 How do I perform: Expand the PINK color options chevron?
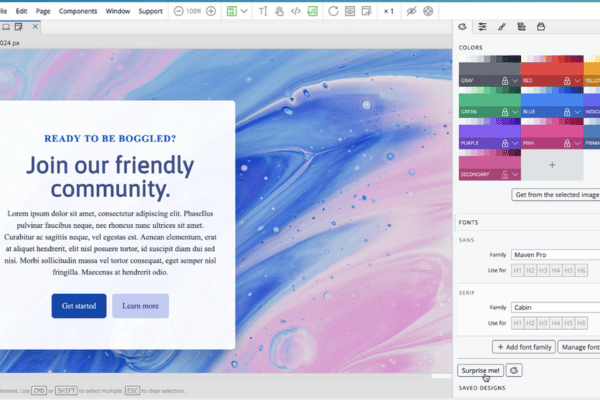pos(577,144)
